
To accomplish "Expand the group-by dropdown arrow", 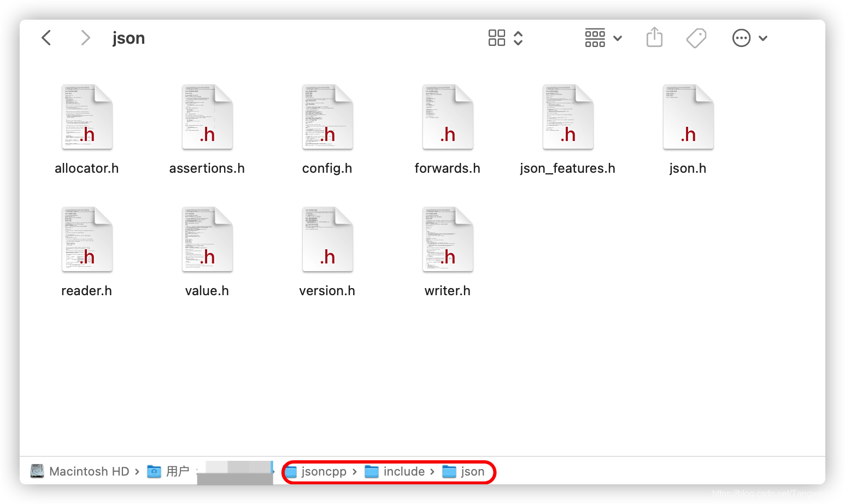I will tap(618, 38).
